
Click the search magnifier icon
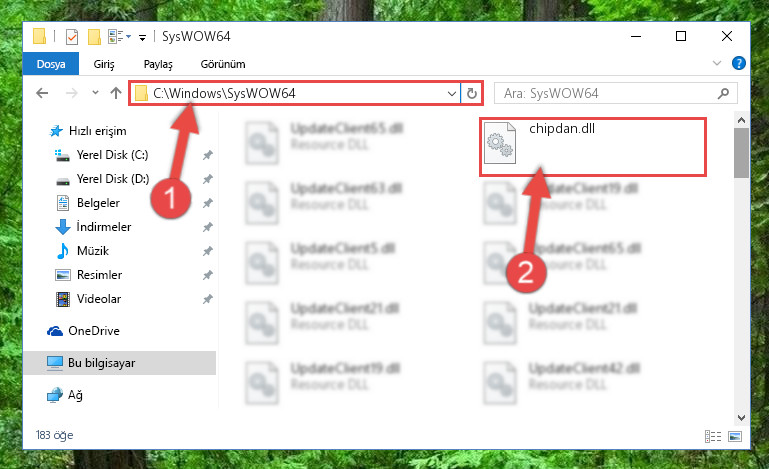723,93
